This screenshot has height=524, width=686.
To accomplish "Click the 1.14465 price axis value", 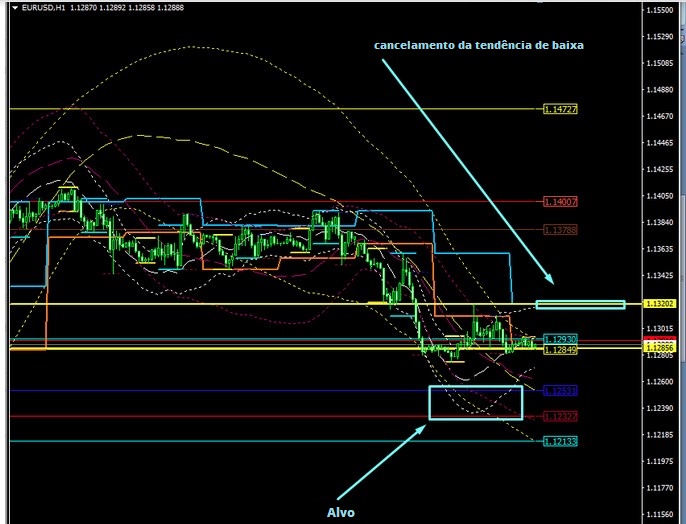I will [x=660, y=143].
